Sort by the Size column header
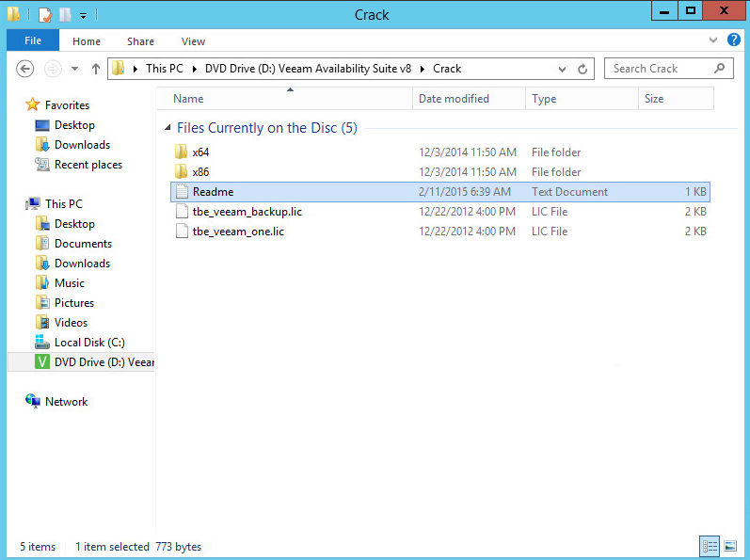Image resolution: width=750 pixels, height=560 pixels. [676, 99]
